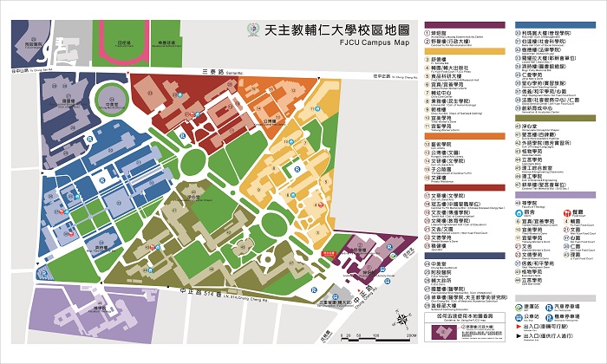Click the parking icon in the navy hospital zone
This screenshot has height=364, width=607.
pos(90,140)
